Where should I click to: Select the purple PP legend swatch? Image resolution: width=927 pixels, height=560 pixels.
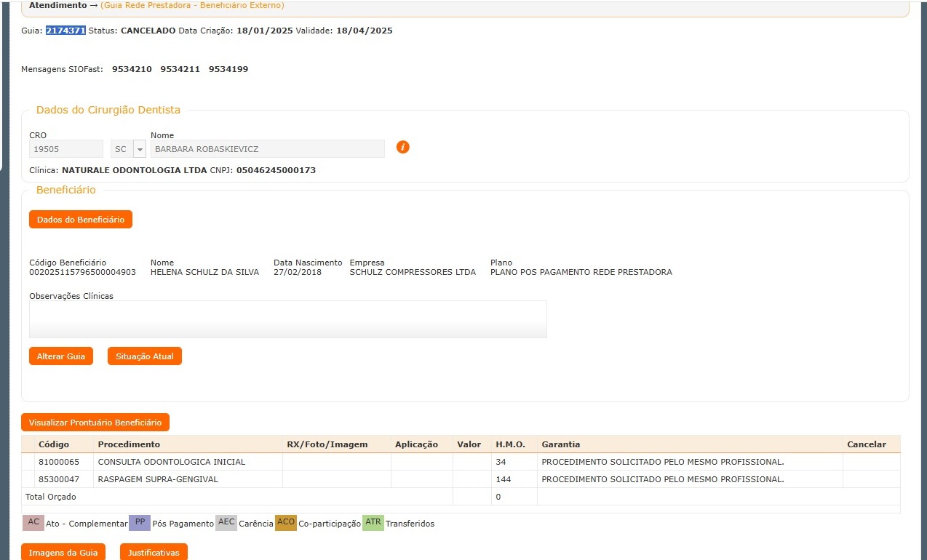click(140, 523)
